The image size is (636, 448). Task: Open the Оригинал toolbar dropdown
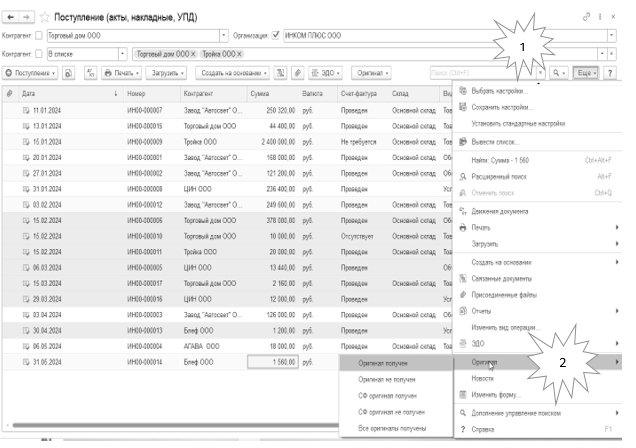[x=372, y=73]
